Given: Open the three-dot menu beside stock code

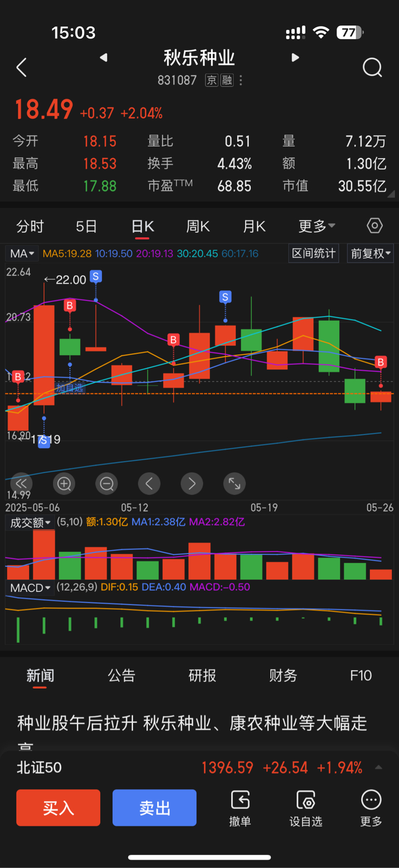Looking at the screenshot, I should 241,80.
